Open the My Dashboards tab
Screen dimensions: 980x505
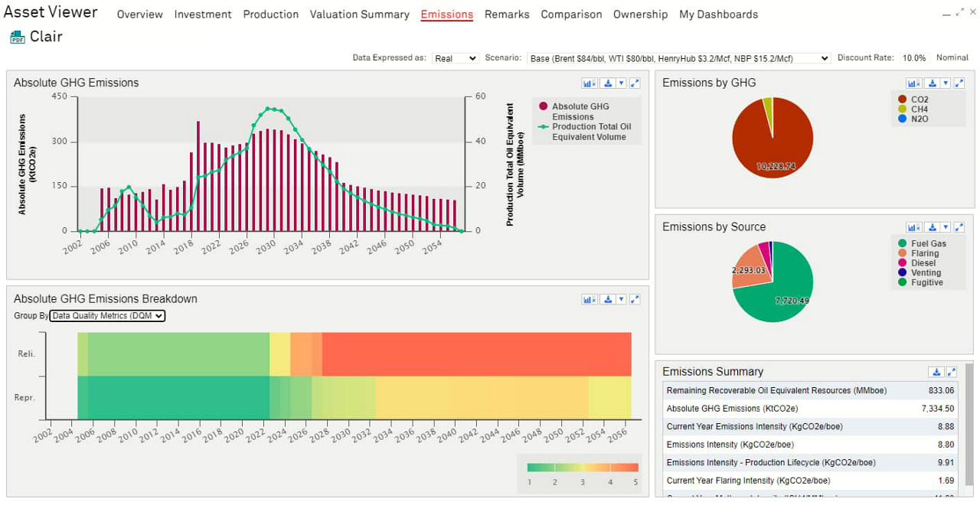(x=718, y=15)
